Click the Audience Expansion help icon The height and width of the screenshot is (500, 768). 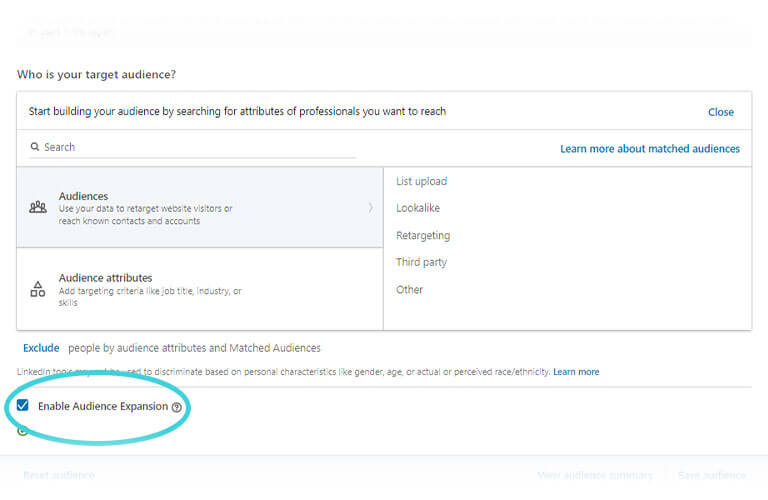(177, 407)
